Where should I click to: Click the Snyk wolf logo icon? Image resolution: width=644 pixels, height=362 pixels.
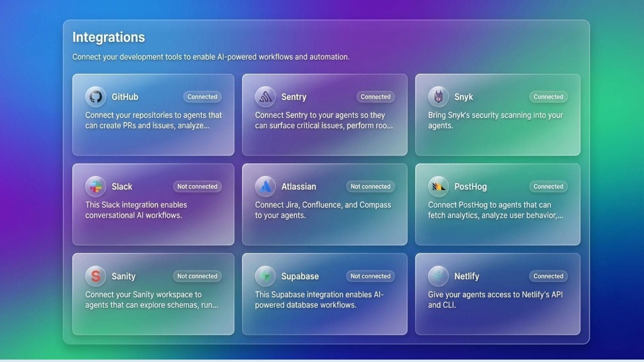tap(439, 97)
